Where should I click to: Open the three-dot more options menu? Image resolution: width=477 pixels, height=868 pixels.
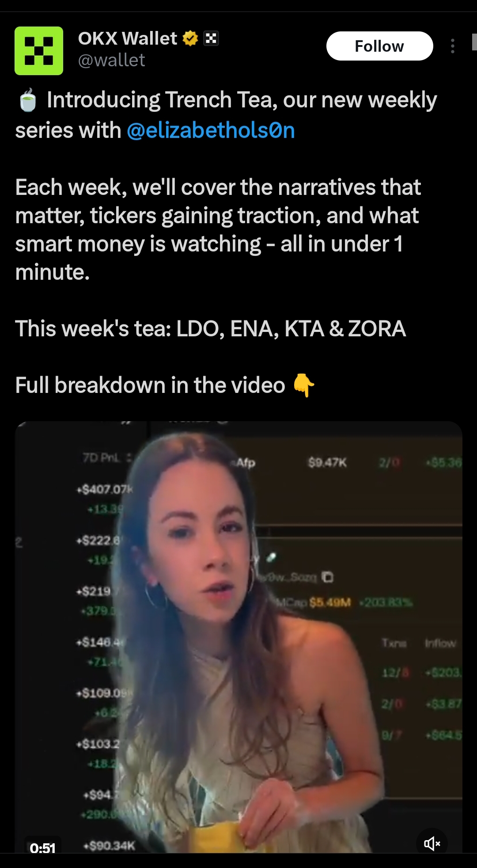coord(453,46)
